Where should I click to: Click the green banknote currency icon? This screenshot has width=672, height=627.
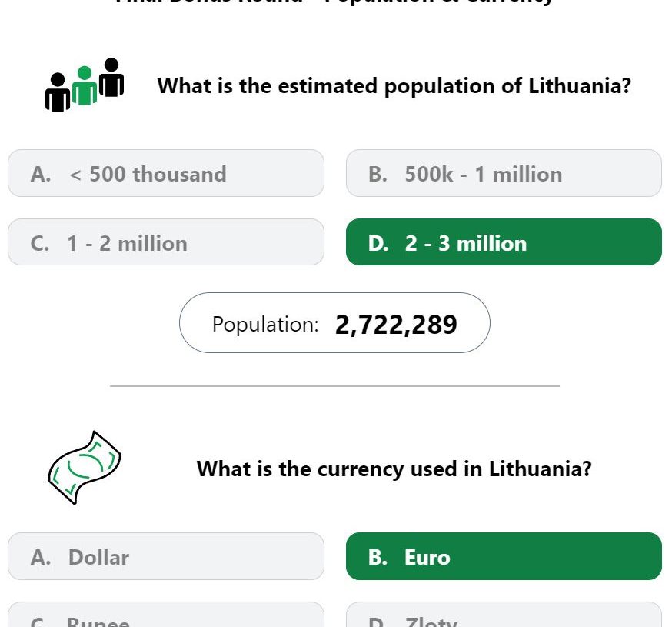point(85,468)
